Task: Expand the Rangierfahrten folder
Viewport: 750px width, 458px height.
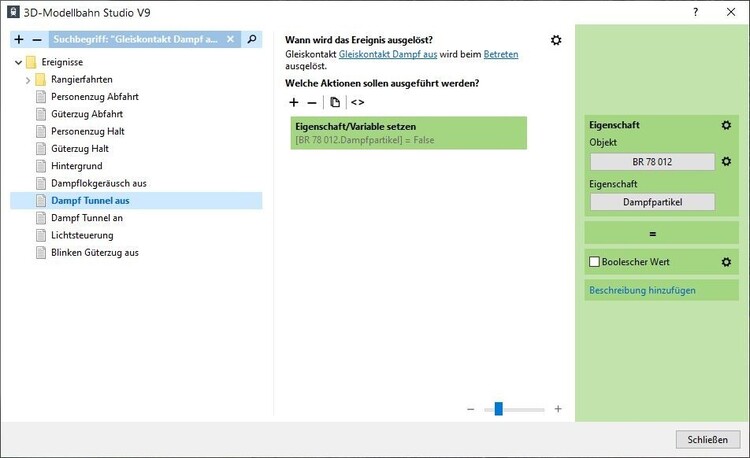Action: 28,79
